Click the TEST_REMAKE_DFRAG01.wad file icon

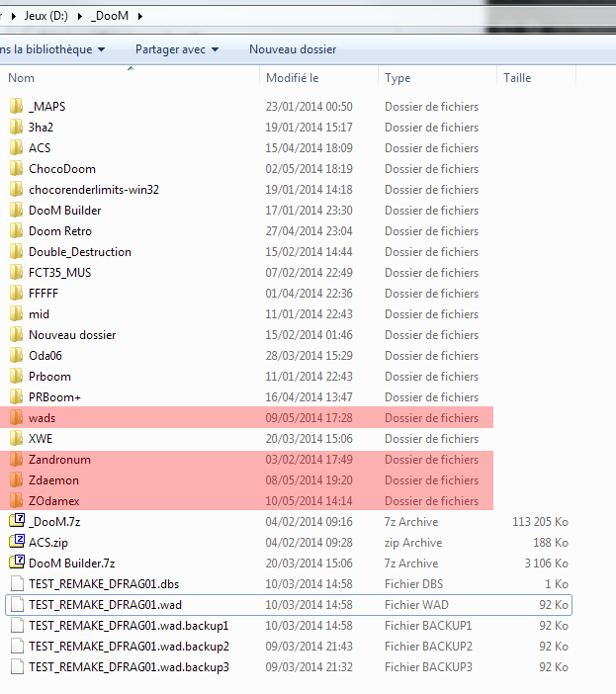[x=17, y=605]
